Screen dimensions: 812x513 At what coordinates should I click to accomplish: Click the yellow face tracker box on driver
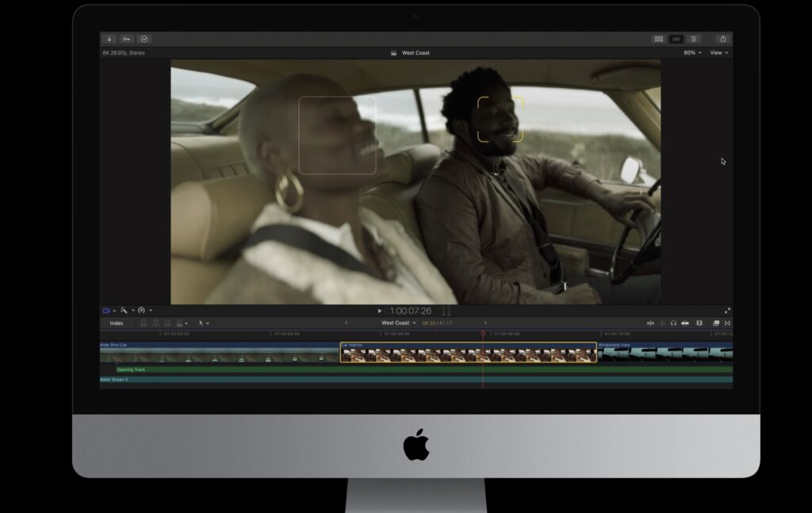500,119
